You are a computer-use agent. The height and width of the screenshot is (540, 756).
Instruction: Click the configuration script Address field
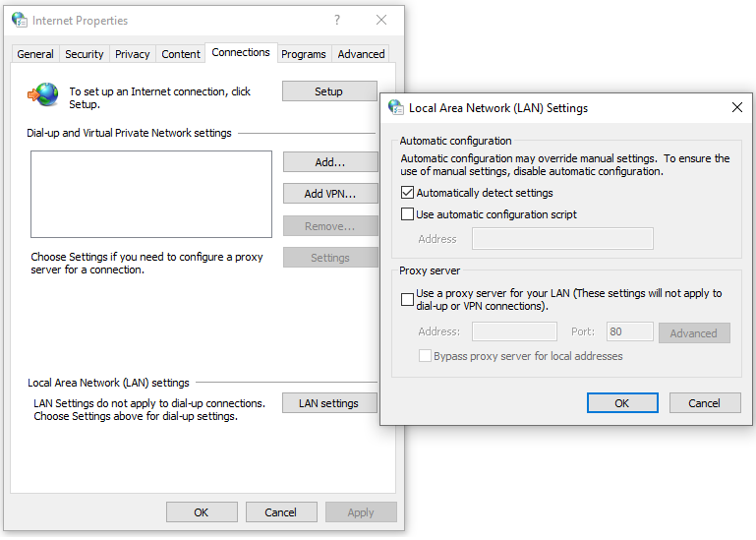click(x=562, y=239)
